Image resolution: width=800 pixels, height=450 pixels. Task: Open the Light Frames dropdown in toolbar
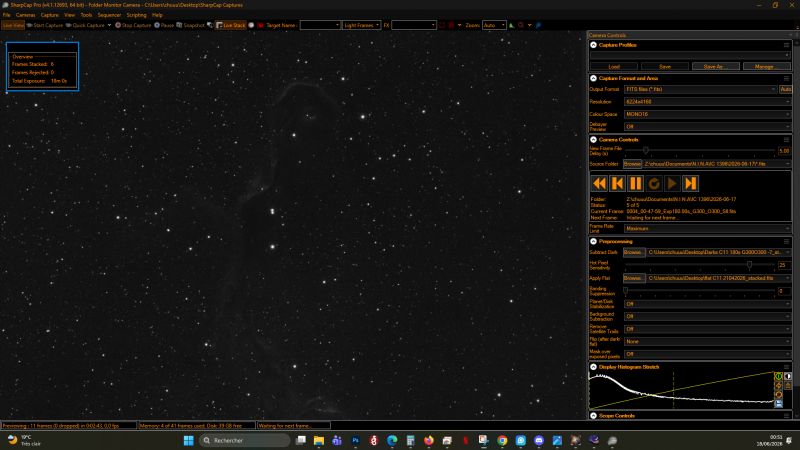coord(362,25)
